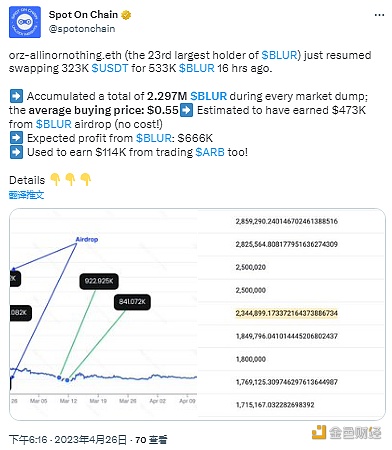Click the $BLUR cashtag before 'airdrop (no cost!)'
This screenshot has height=450, width=392.
pyautogui.click(x=54, y=124)
